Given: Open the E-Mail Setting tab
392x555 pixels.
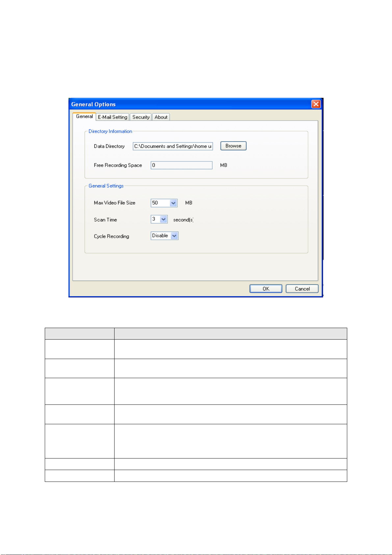Looking at the screenshot, I should pyautogui.click(x=113, y=117).
